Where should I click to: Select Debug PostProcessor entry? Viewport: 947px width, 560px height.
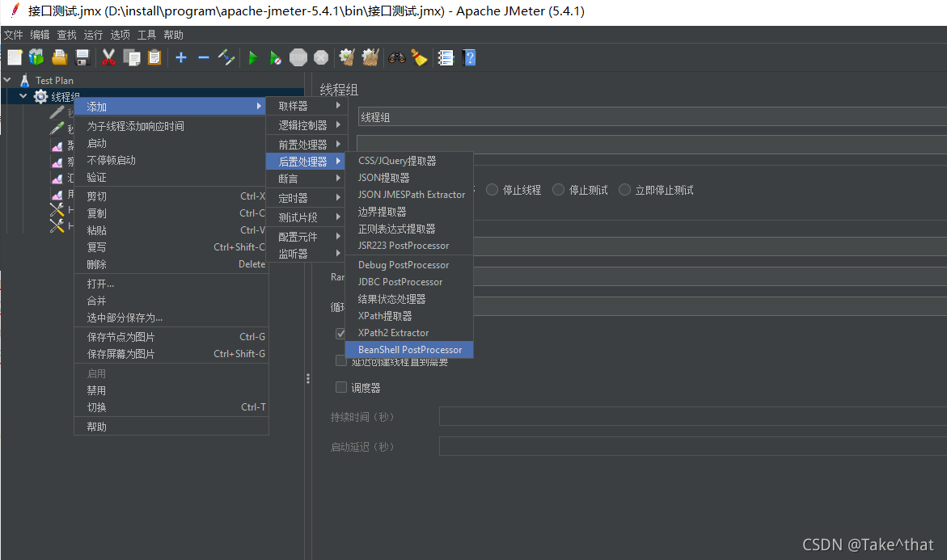(409, 265)
